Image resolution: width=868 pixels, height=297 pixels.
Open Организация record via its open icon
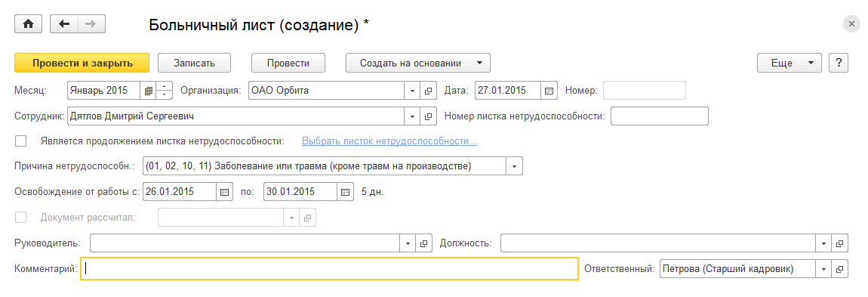[x=428, y=91]
